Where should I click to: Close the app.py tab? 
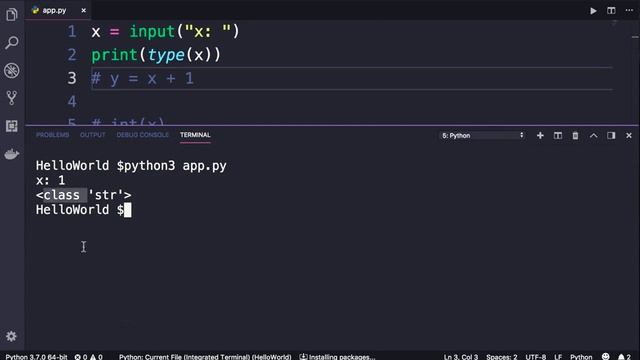[x=83, y=10]
